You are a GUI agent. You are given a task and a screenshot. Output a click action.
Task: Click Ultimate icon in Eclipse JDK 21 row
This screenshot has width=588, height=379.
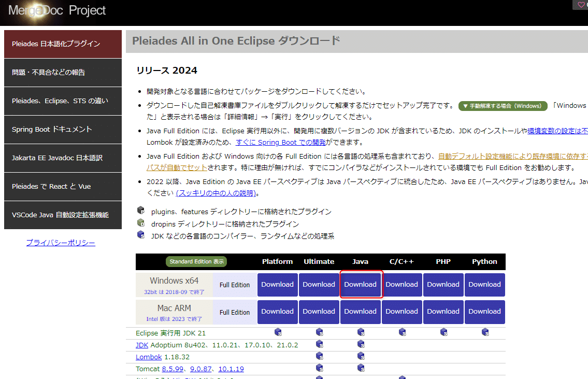pyautogui.click(x=320, y=332)
